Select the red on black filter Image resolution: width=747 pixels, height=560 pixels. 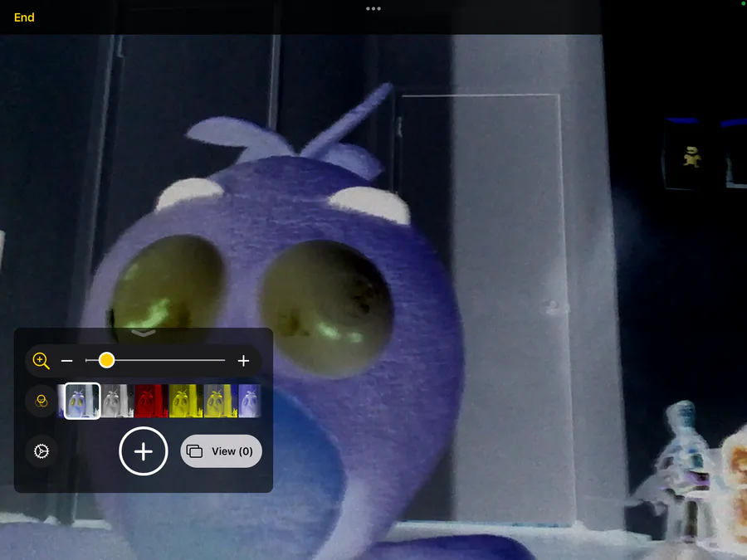click(152, 401)
